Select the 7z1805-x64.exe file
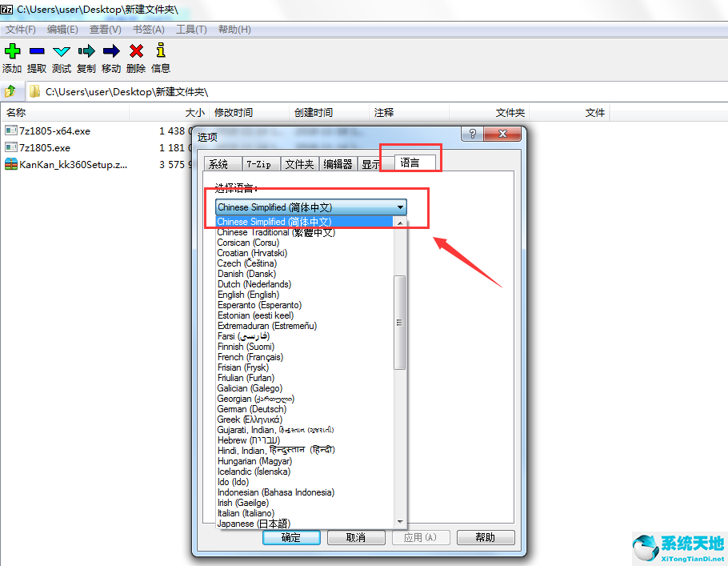The height and width of the screenshot is (566, 728). point(54,130)
